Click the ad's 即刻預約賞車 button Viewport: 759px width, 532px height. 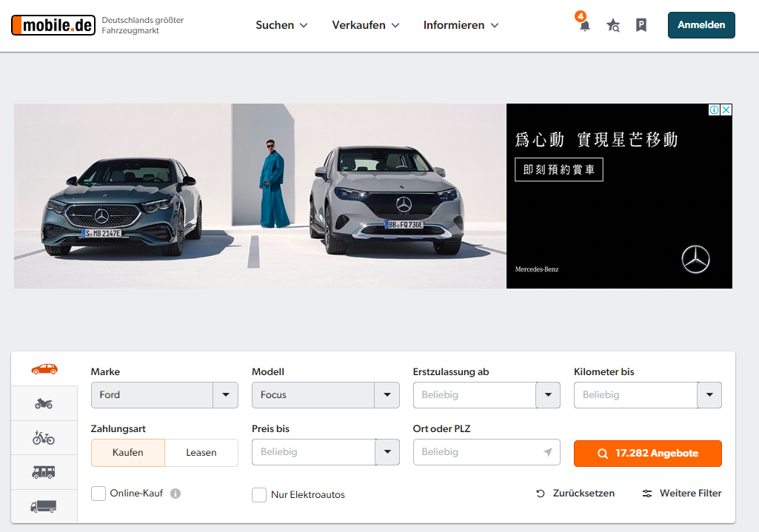559,169
